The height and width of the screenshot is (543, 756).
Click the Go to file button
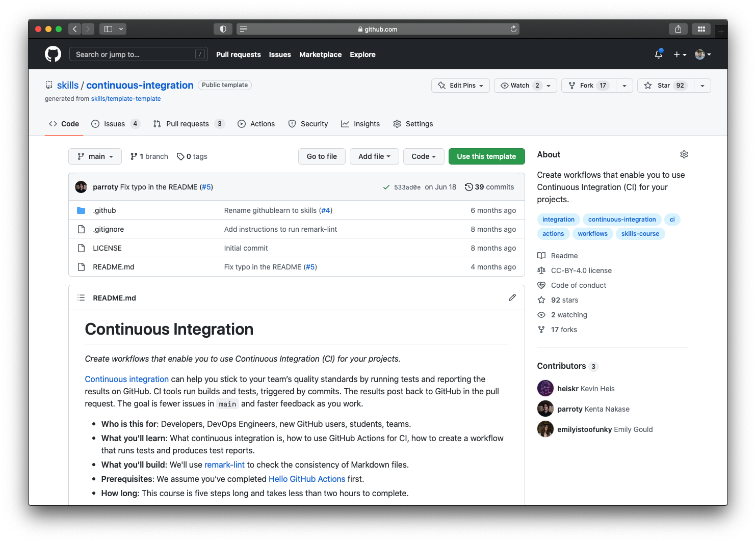(x=322, y=156)
